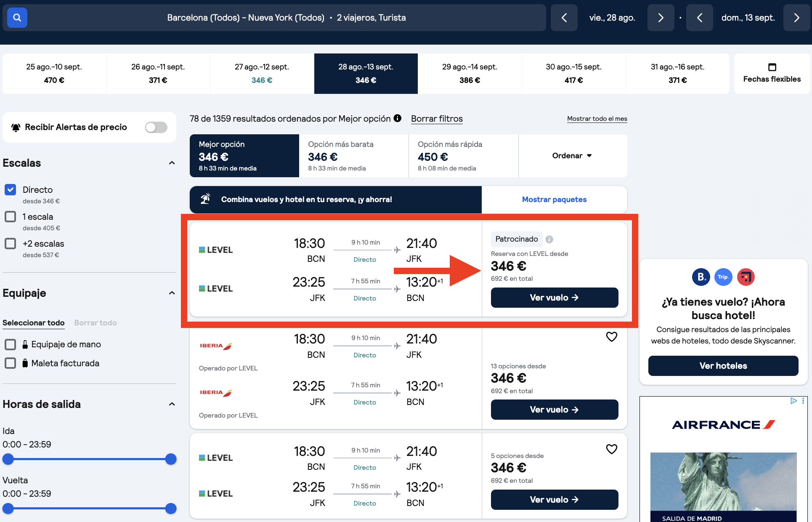This screenshot has width=812, height=522.
Task: Collapse the Escalas section
Action: (x=172, y=163)
